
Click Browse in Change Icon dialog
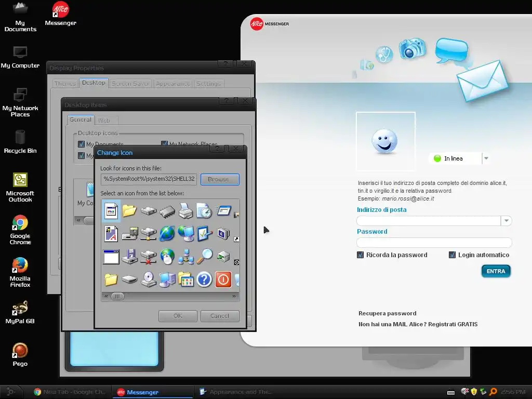[220, 179]
